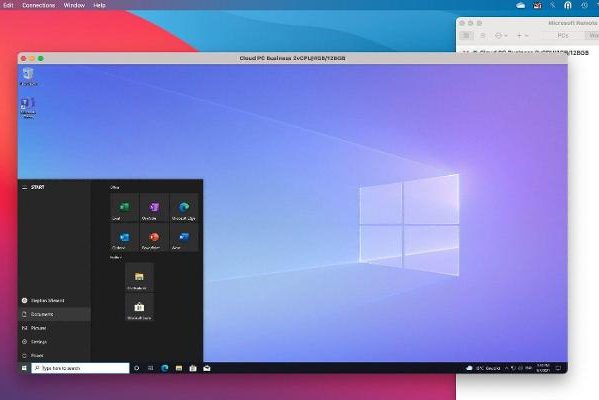Click the red mail icon in macOS menu bar
The image size is (599, 400).
[x=537, y=5]
